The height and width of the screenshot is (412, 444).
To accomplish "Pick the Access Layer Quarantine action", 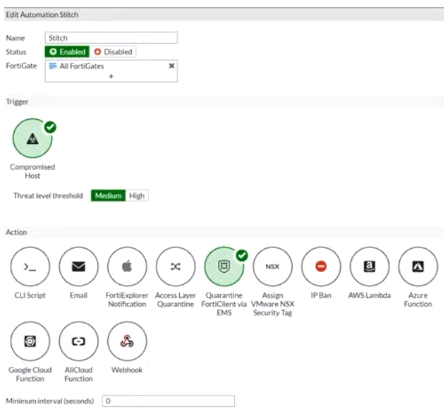I will pyautogui.click(x=176, y=267).
